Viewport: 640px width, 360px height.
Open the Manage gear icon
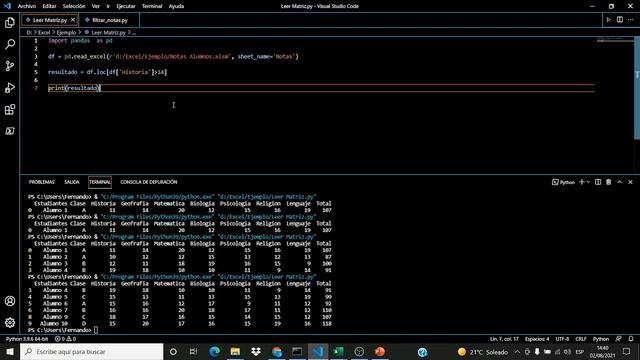[x=10, y=322]
